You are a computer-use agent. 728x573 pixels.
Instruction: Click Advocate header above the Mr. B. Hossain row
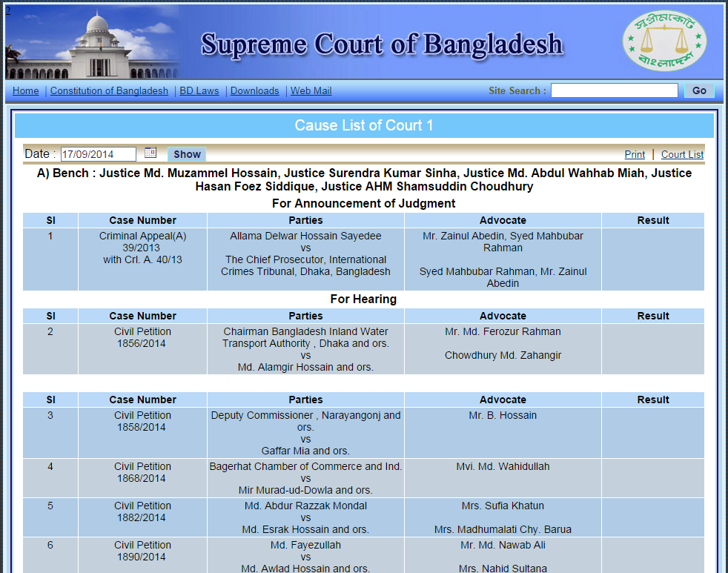pyautogui.click(x=503, y=400)
